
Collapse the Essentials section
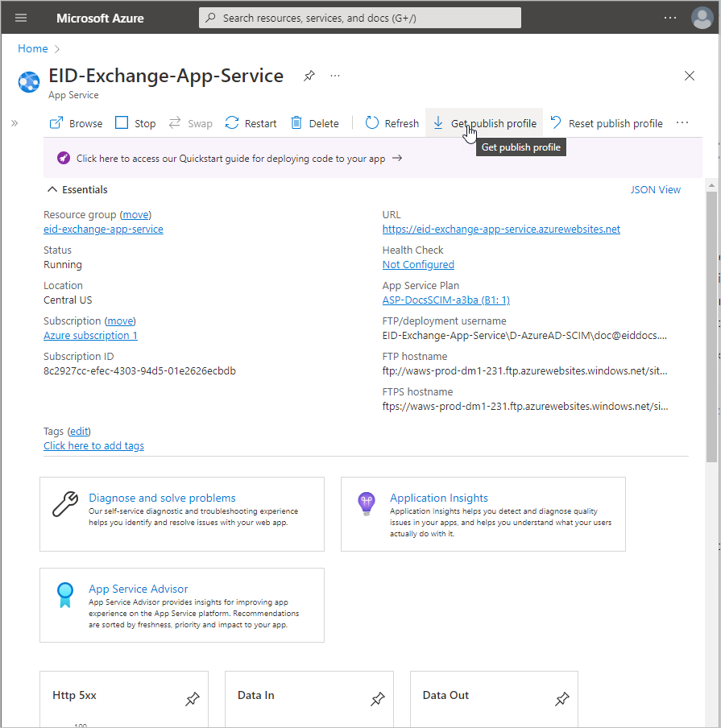point(53,190)
